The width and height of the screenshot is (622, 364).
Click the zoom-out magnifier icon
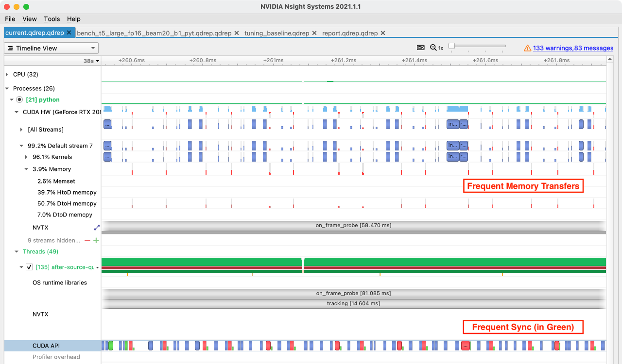click(433, 48)
